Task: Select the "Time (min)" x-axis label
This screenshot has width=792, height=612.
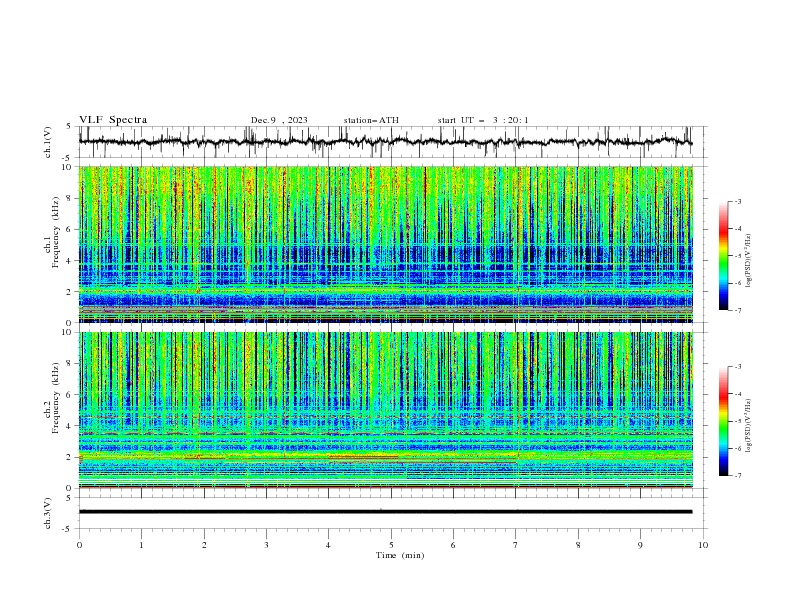Action: pos(400,555)
